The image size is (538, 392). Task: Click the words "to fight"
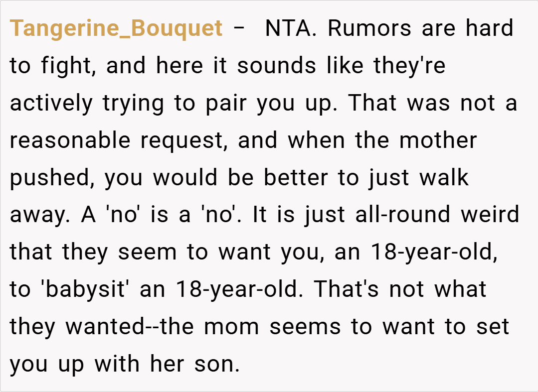coord(53,66)
